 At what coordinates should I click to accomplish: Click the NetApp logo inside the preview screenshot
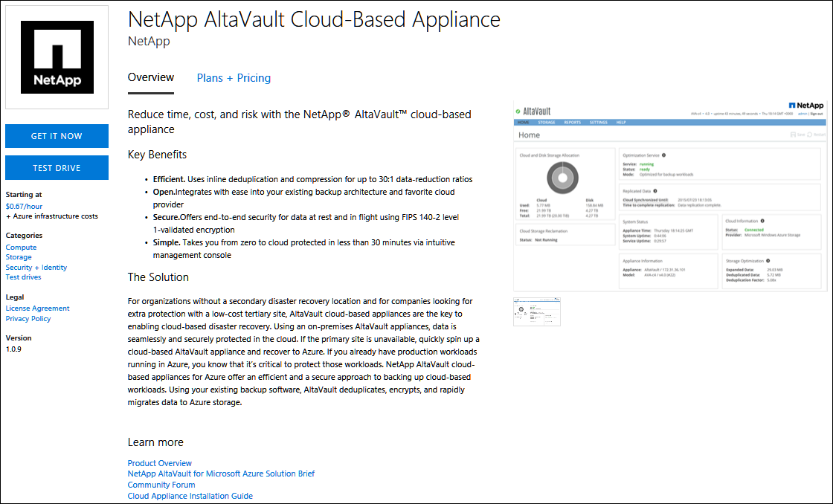pos(806,106)
